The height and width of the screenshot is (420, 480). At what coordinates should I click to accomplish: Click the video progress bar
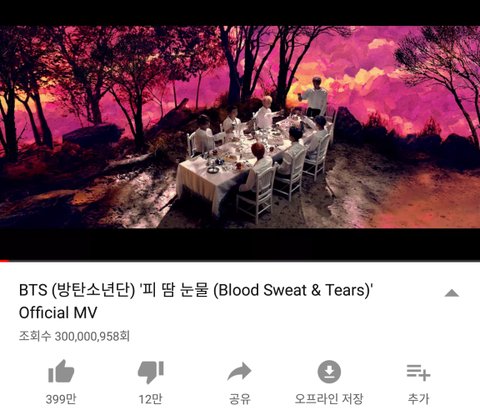(x=240, y=260)
